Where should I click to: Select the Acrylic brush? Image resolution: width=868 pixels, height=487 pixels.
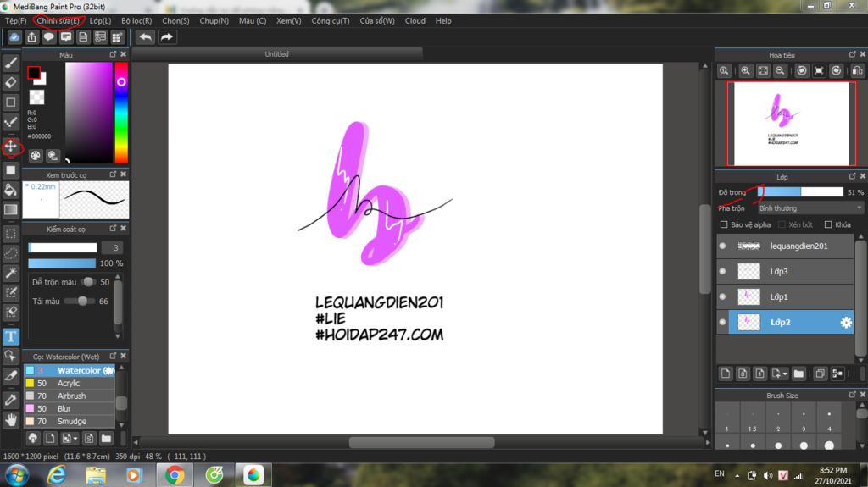(x=70, y=383)
